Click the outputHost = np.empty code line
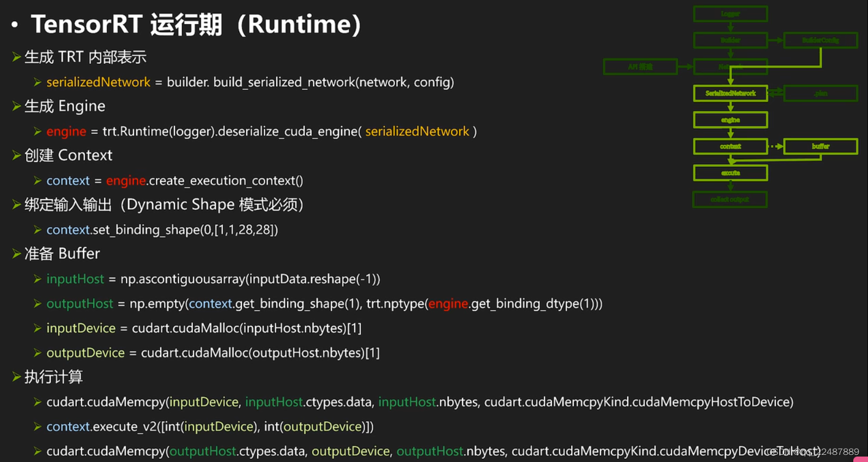This screenshot has width=868, height=462. (x=324, y=303)
